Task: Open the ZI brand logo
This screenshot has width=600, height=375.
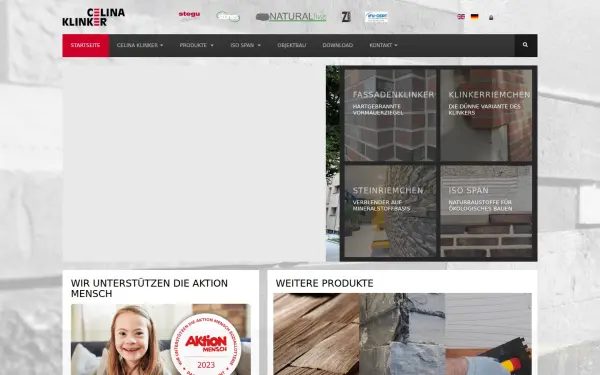Action: point(346,17)
